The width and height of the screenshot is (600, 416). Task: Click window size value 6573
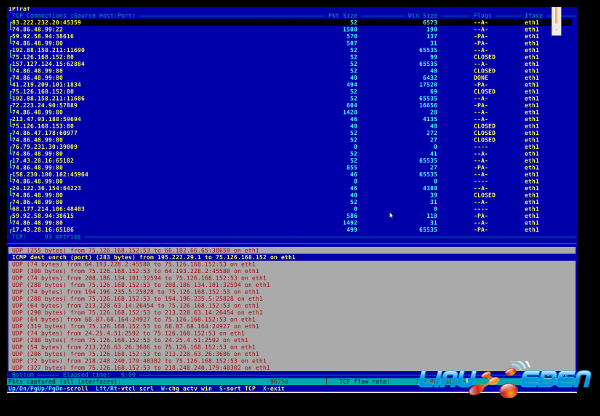tap(430, 23)
